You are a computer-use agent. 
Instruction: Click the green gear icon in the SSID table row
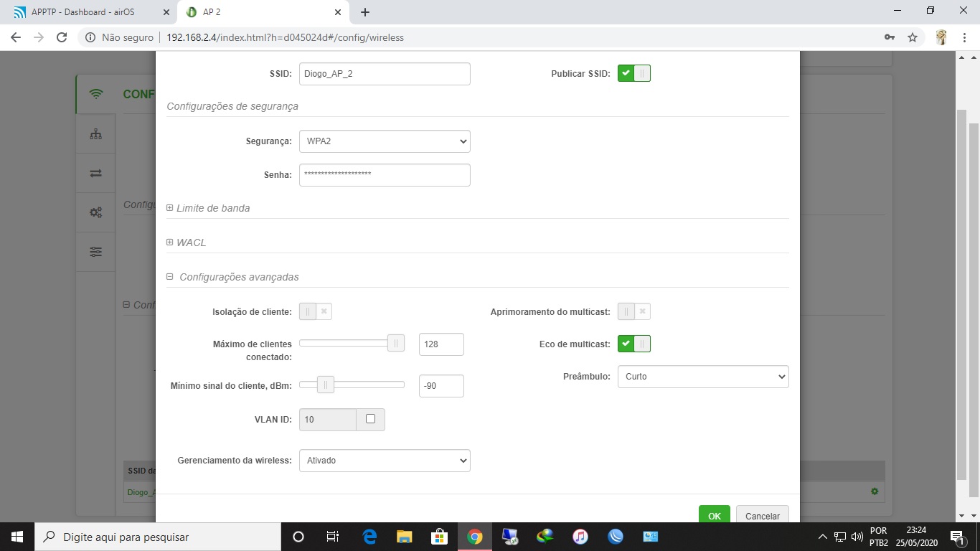tap(875, 491)
